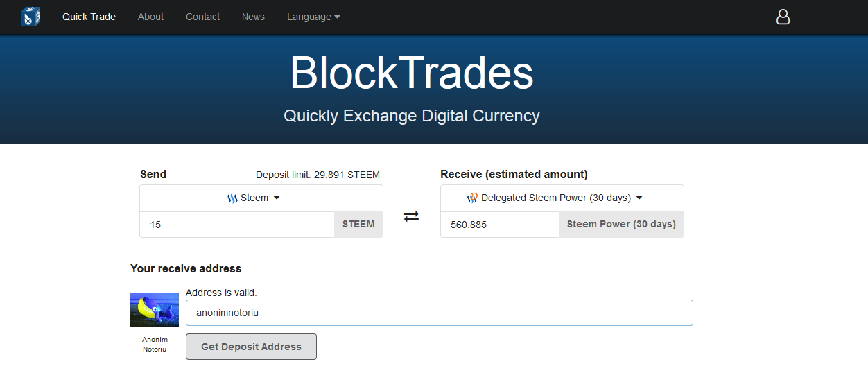Screen dimensions: 868x373
Task: Click the Steem Power (30 days) unit label
Action: (x=621, y=225)
